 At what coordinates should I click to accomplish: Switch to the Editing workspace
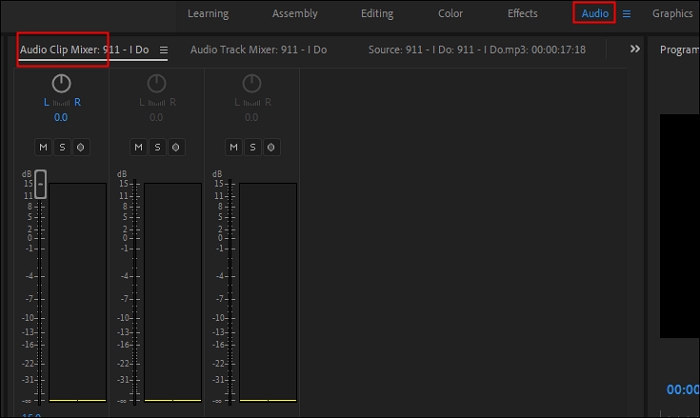tap(377, 13)
